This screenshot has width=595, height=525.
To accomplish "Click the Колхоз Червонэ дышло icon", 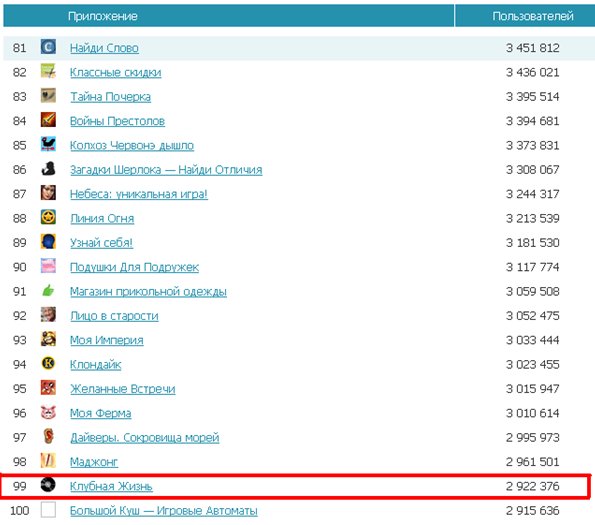I will tap(48, 144).
